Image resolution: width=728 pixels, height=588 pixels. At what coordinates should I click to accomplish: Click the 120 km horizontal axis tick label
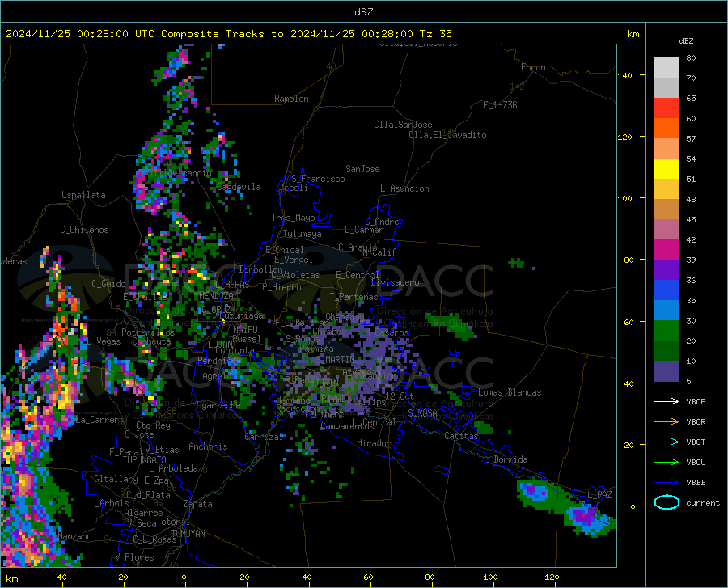coord(552,577)
